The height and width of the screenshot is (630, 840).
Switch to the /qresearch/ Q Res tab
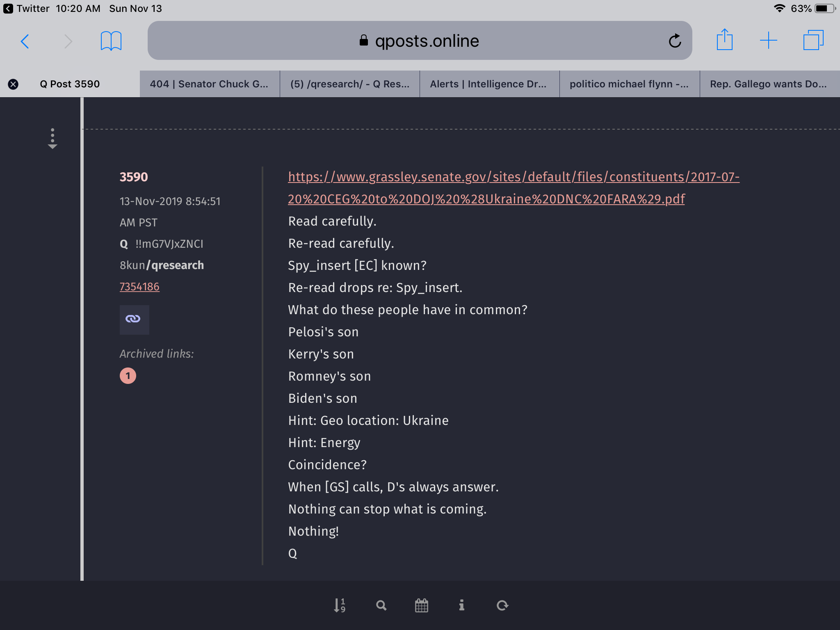[350, 84]
